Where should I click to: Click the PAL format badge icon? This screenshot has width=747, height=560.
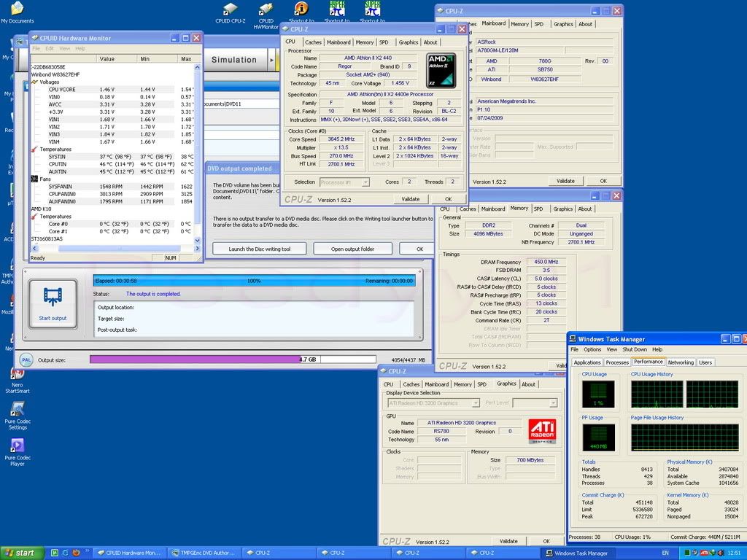(26, 360)
